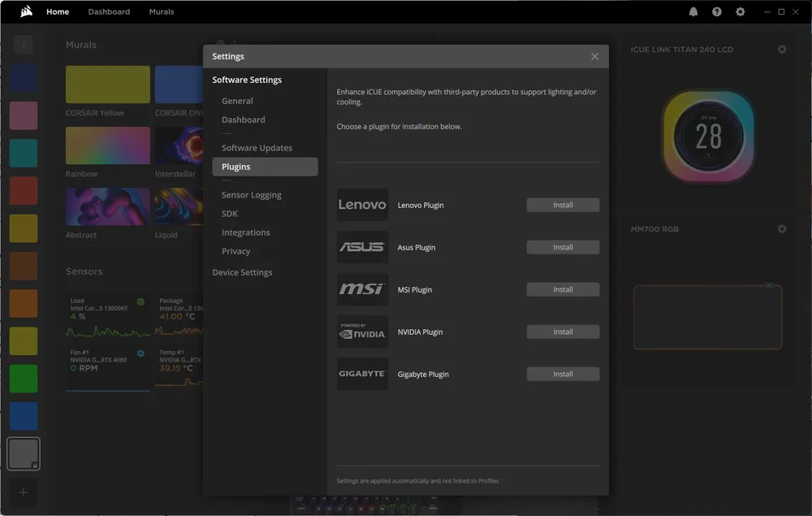Open Device Settings section
The height and width of the screenshot is (516, 812).
point(242,272)
